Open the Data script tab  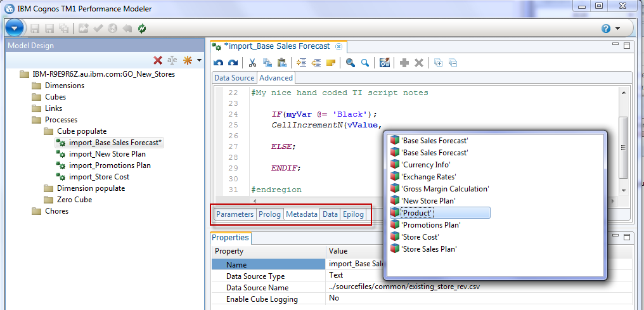330,214
